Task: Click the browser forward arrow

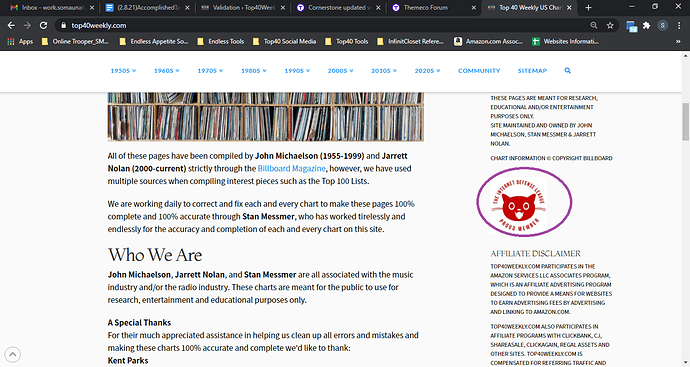Action: tap(27, 26)
